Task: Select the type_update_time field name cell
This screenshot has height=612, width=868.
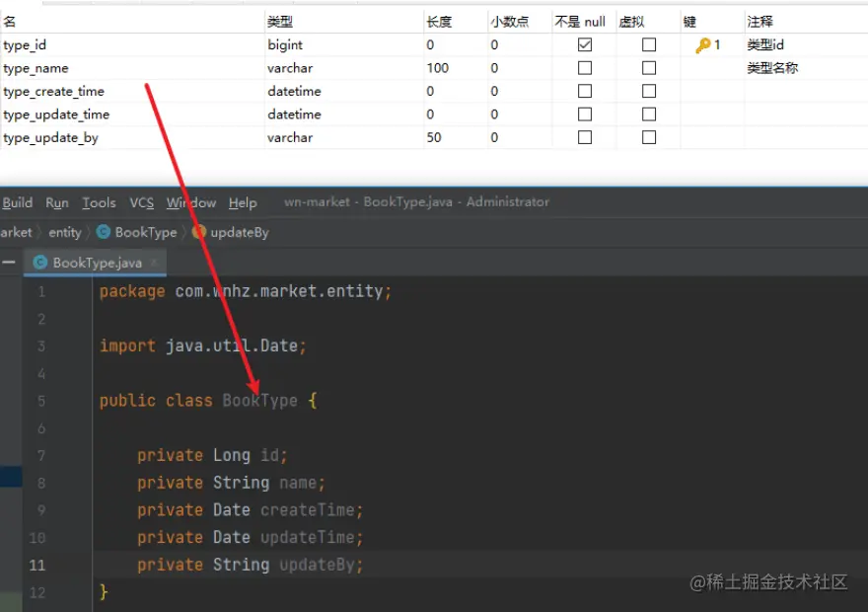Action: click(133, 115)
